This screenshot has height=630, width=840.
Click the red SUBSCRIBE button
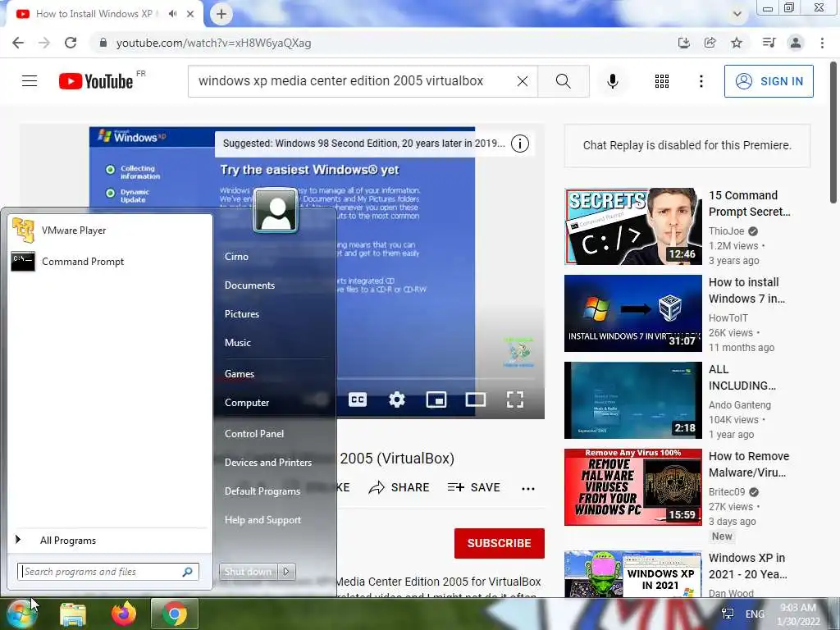click(500, 543)
